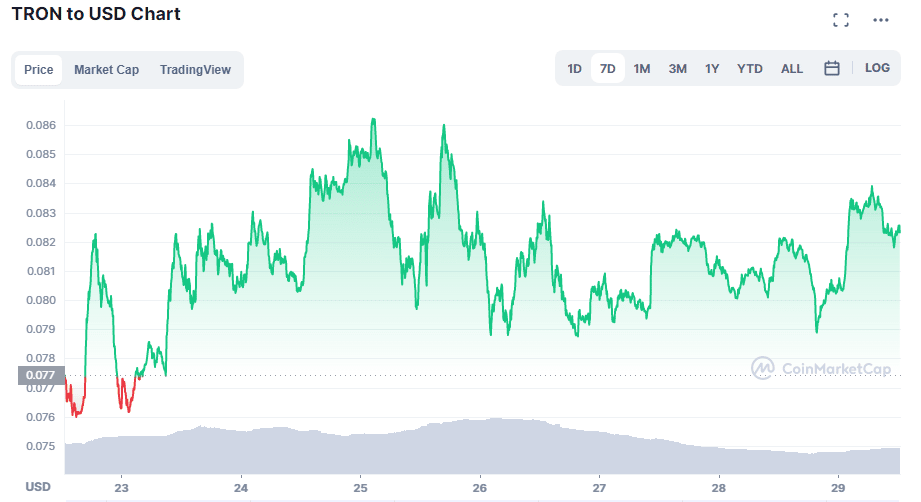Select the 7D time range
921x502 pixels.
click(607, 69)
